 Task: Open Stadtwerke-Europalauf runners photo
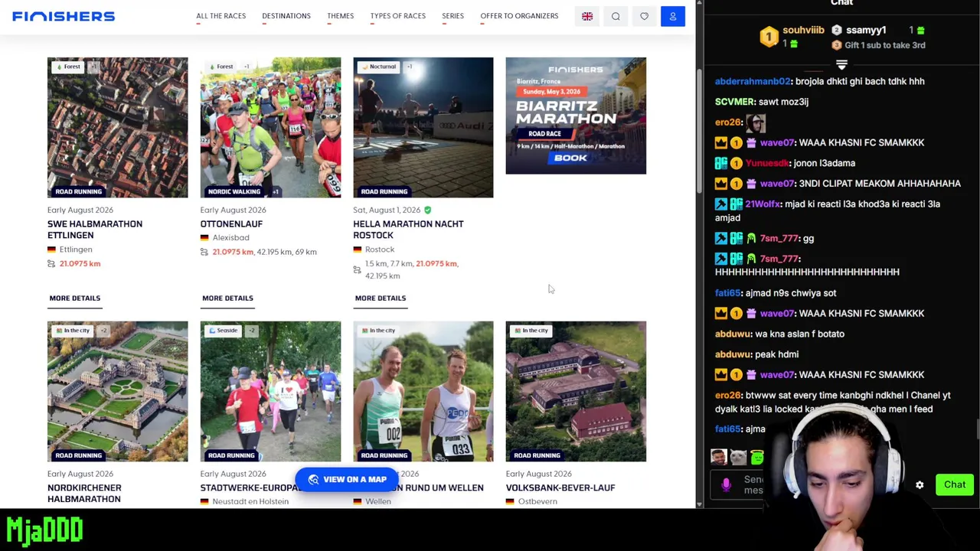tap(270, 392)
